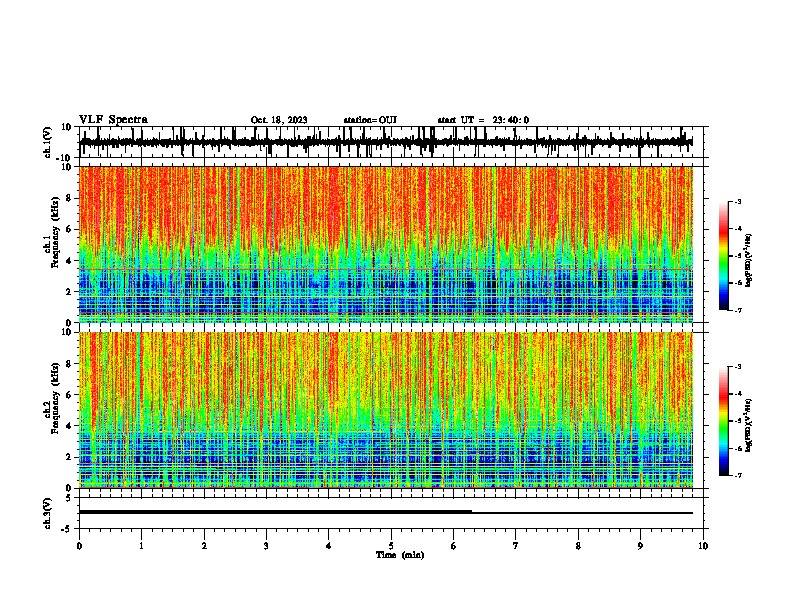
Task: Click the ch.2 spectrogram color scale bar
Action: pyautogui.click(x=723, y=421)
